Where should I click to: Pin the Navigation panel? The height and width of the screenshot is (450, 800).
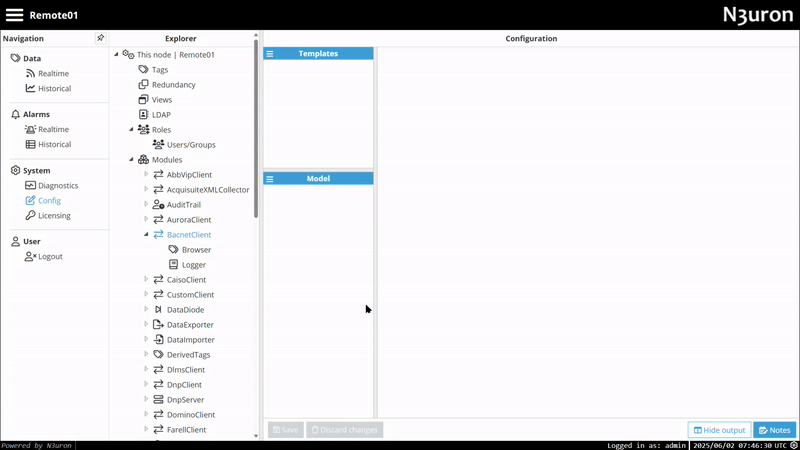(101, 38)
